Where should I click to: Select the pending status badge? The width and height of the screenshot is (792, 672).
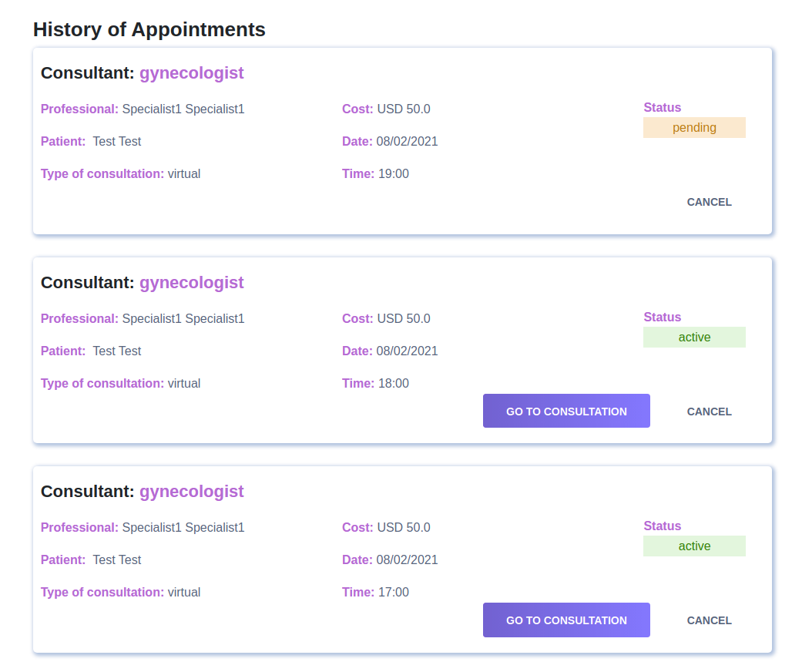click(694, 127)
